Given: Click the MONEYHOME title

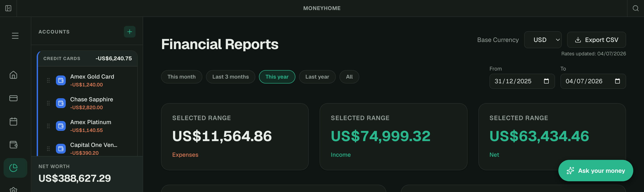Looking at the screenshot, I should pos(322,8).
